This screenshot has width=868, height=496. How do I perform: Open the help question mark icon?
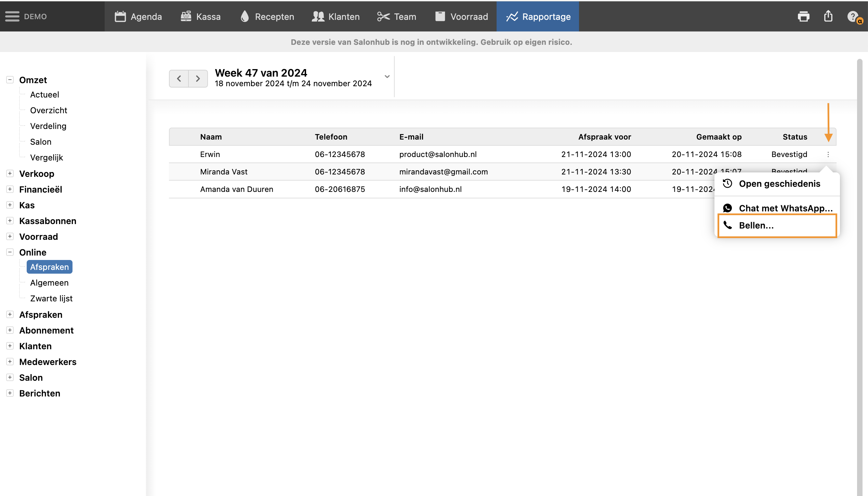coord(853,16)
